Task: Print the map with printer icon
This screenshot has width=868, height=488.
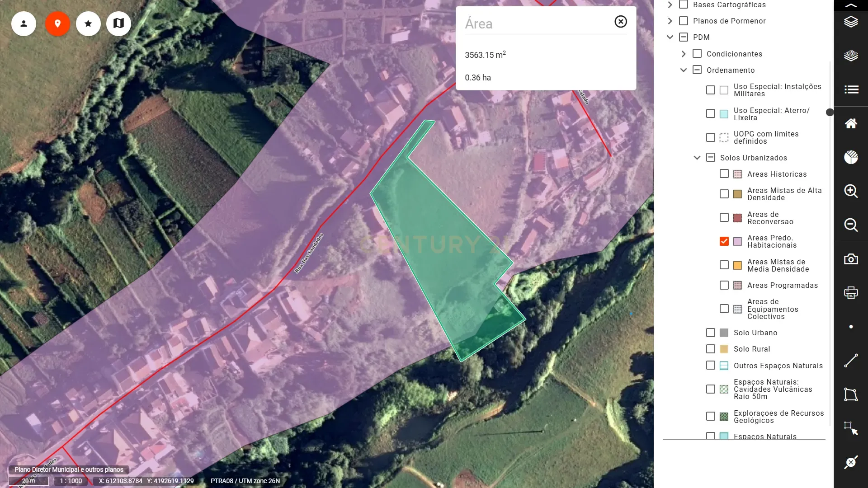Action: [851, 293]
